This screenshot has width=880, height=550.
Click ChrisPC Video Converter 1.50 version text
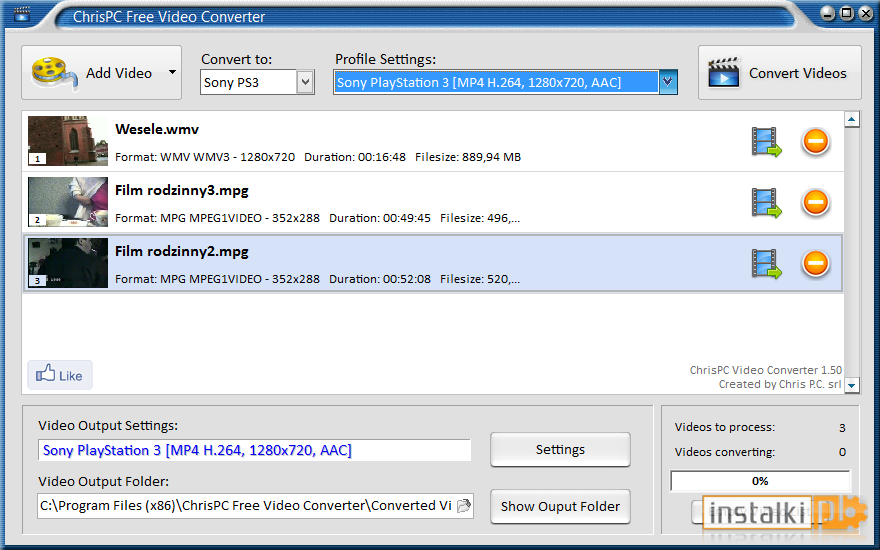(x=766, y=370)
